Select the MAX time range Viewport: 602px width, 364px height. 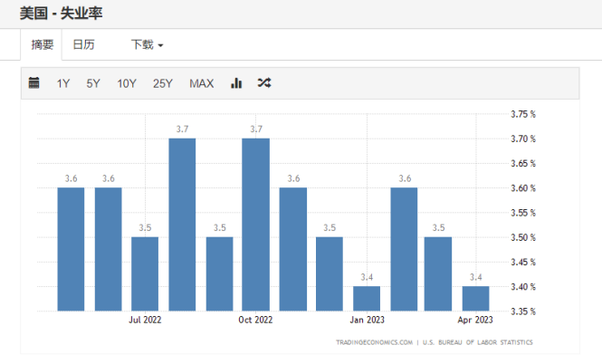point(201,83)
